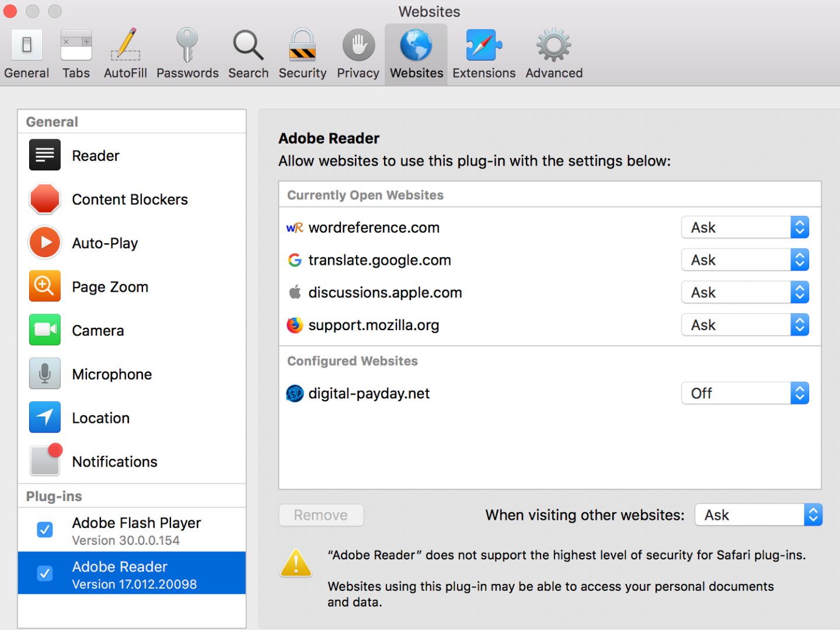Click the Remove button
Screen dimensions: 840x630
point(321,515)
